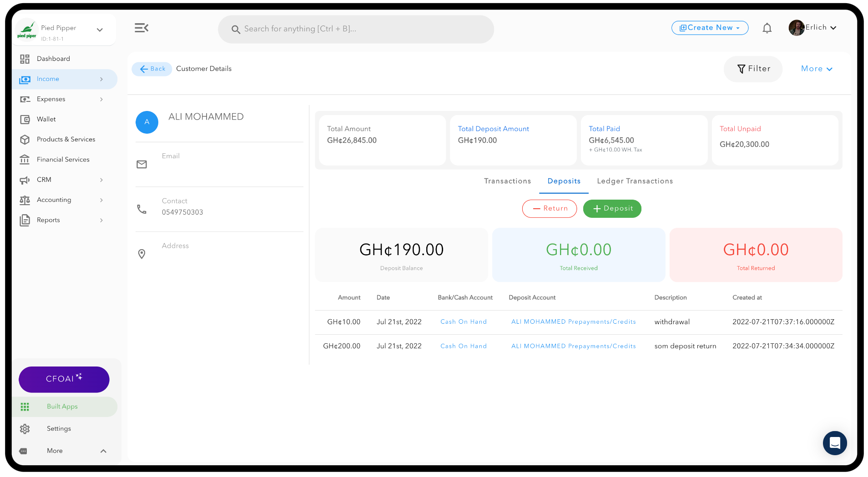This screenshot has width=868, height=477.
Task: Open Products & Services box icon
Action: tap(25, 140)
